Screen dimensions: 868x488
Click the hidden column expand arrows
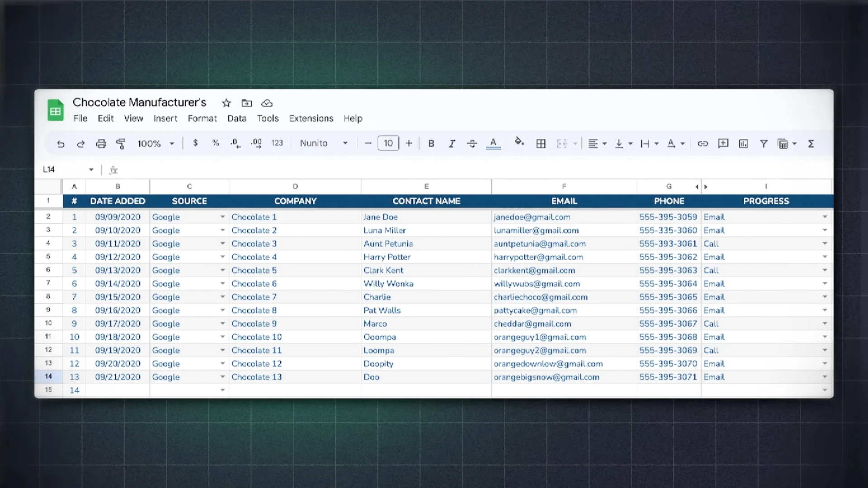click(x=701, y=187)
